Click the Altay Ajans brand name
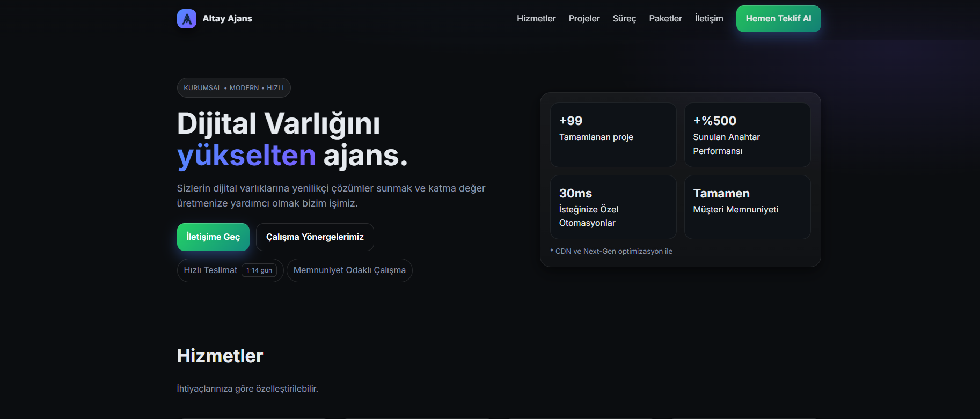Viewport: 980px width, 419px height. (227, 19)
